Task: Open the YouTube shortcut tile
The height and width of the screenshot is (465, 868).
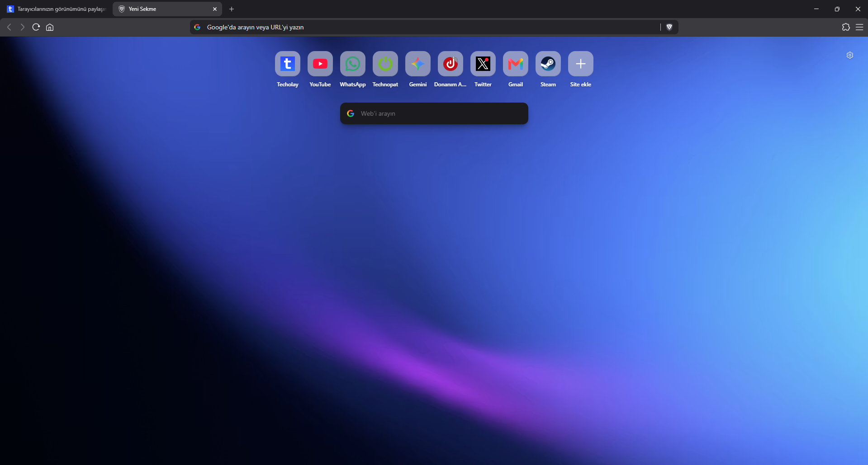Action: 320,64
